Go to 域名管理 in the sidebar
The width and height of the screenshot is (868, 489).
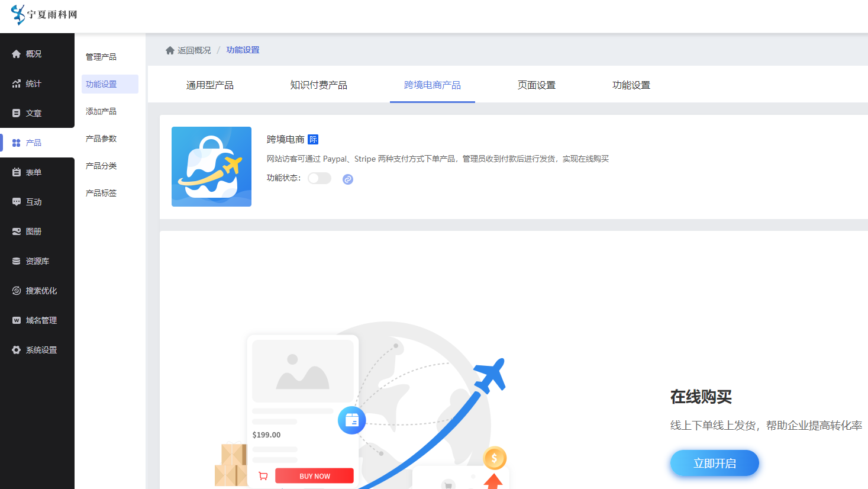[x=37, y=320]
